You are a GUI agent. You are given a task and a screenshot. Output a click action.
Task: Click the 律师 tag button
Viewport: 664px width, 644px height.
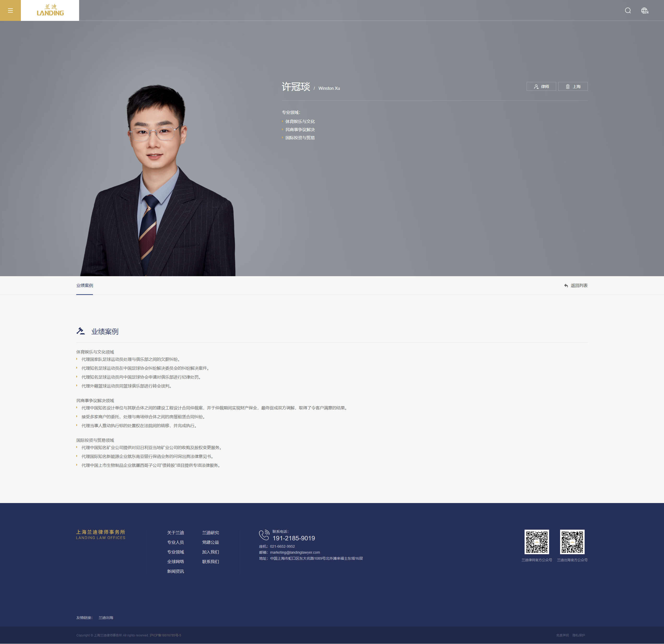541,87
